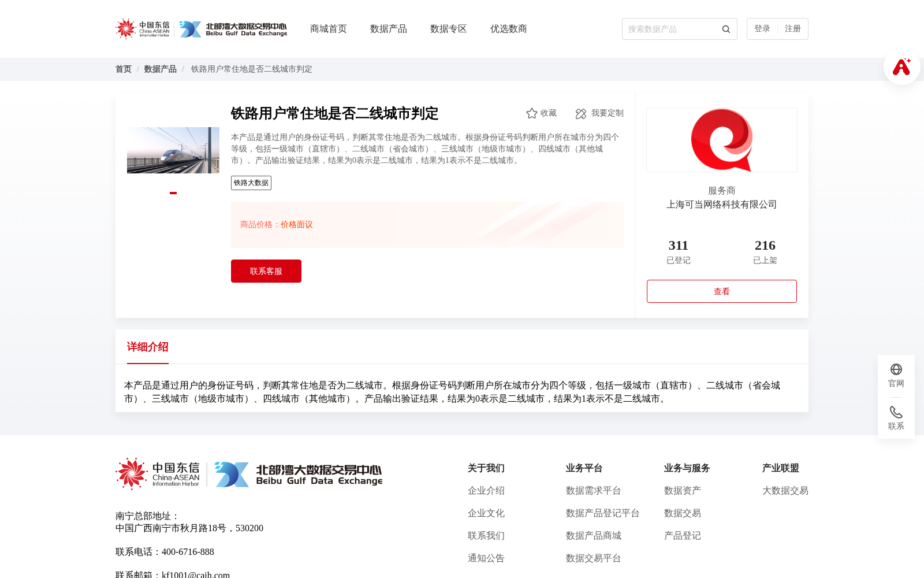924x578 pixels.
Task: Open the 联系我们 footer link
Action: point(486,536)
